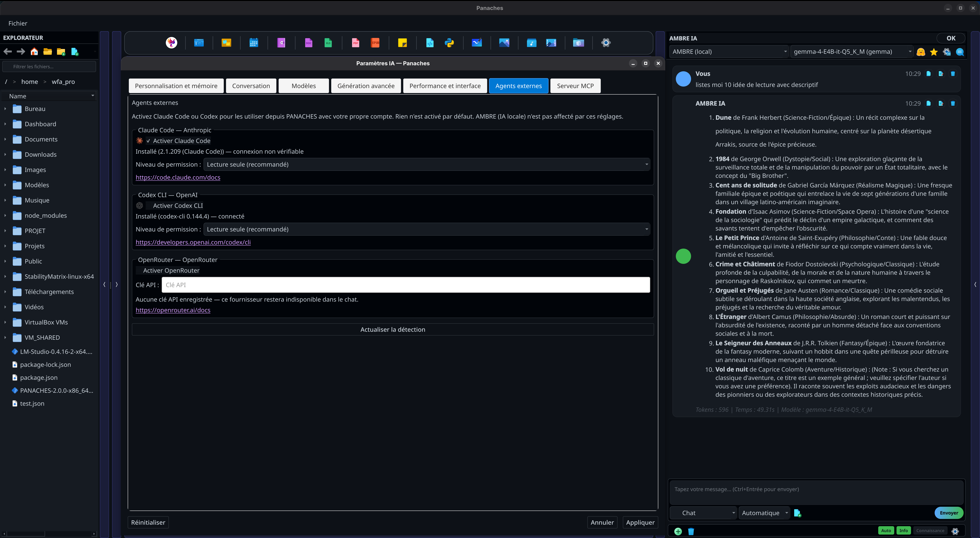The image size is (980, 538).
Task: Open the web browser icon in toolbar
Action: tap(199, 43)
